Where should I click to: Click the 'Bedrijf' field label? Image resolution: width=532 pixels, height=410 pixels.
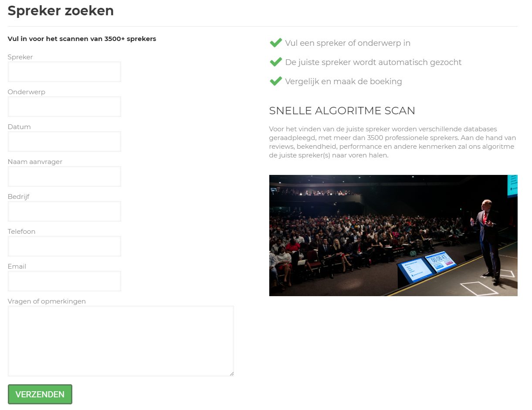click(19, 197)
